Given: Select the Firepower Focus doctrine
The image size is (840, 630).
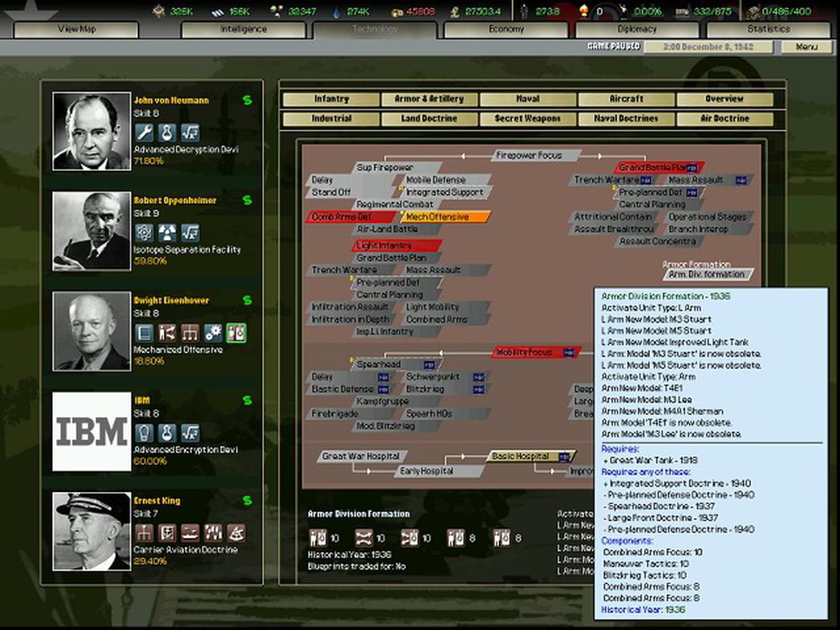Looking at the screenshot, I should pos(535,156).
